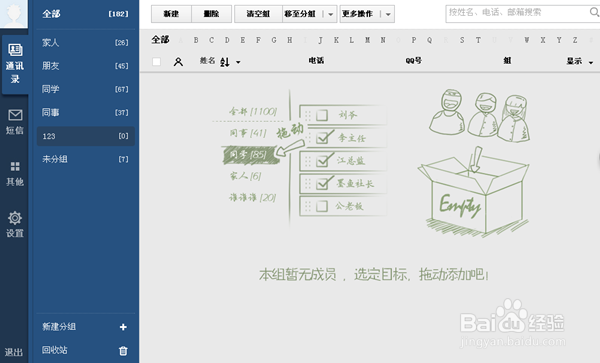This screenshot has width=600, height=363.
Task: Click the 清空组 button
Action: (258, 14)
